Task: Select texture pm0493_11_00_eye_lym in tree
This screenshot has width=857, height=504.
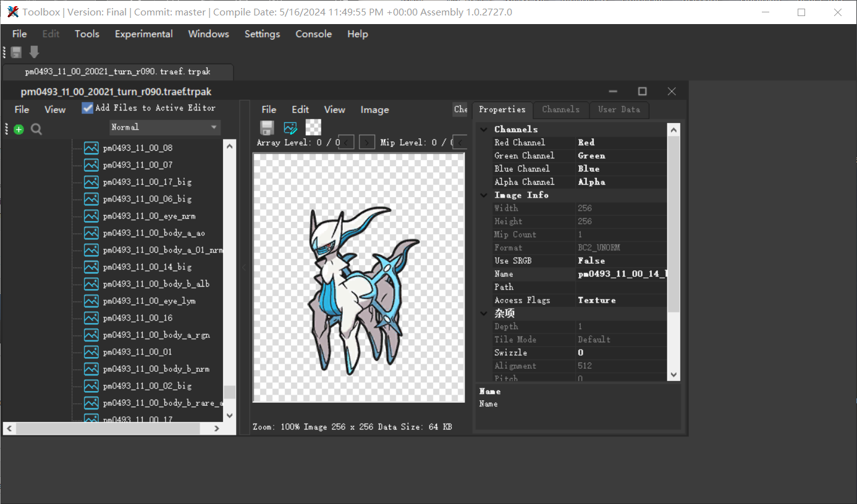Action: click(150, 301)
